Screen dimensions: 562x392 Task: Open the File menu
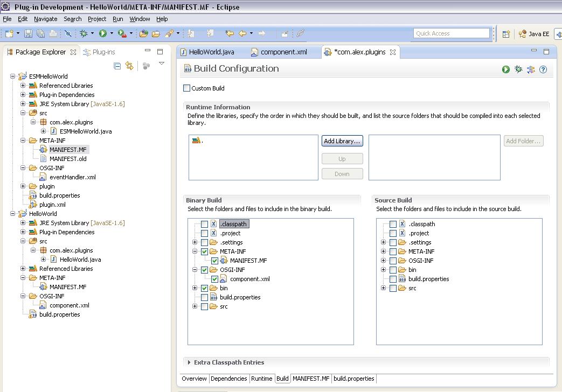[7, 19]
